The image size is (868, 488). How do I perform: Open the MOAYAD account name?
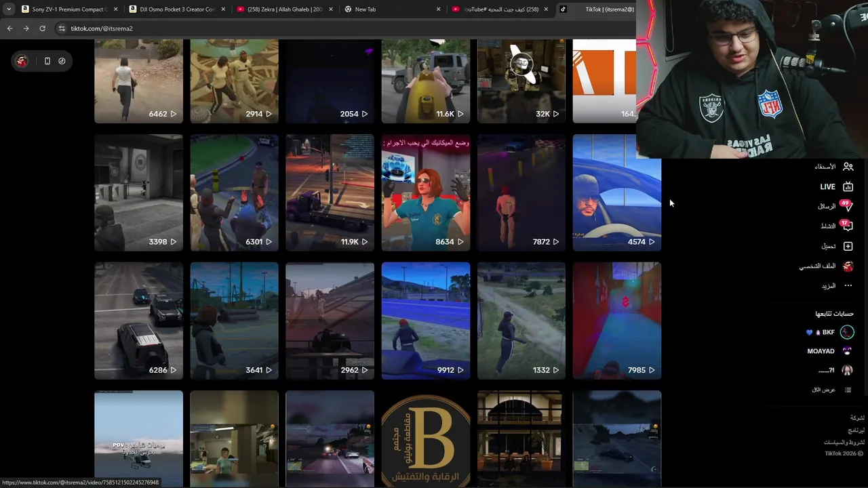point(821,351)
